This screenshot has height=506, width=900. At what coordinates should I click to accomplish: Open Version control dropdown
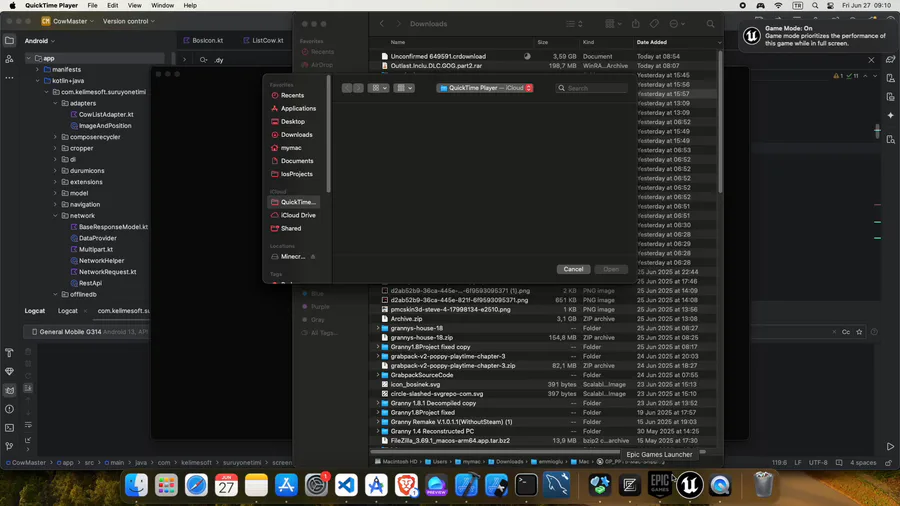[x=129, y=21]
